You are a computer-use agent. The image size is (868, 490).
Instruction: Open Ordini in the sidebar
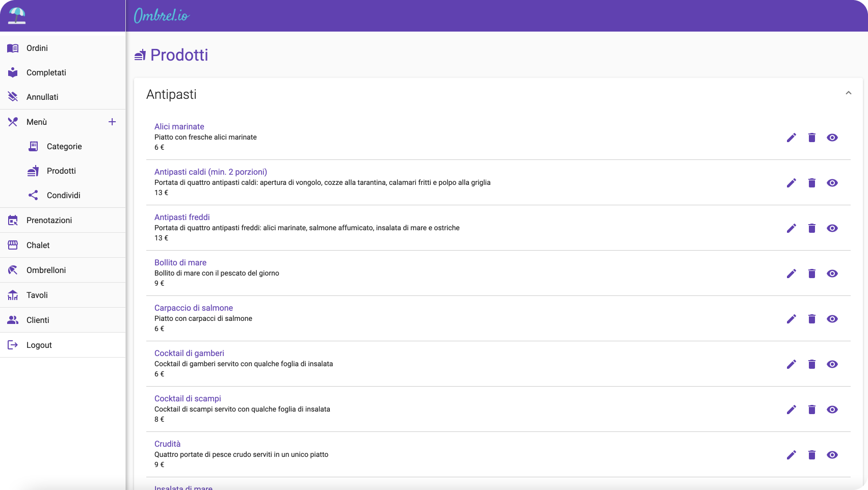pos(63,48)
